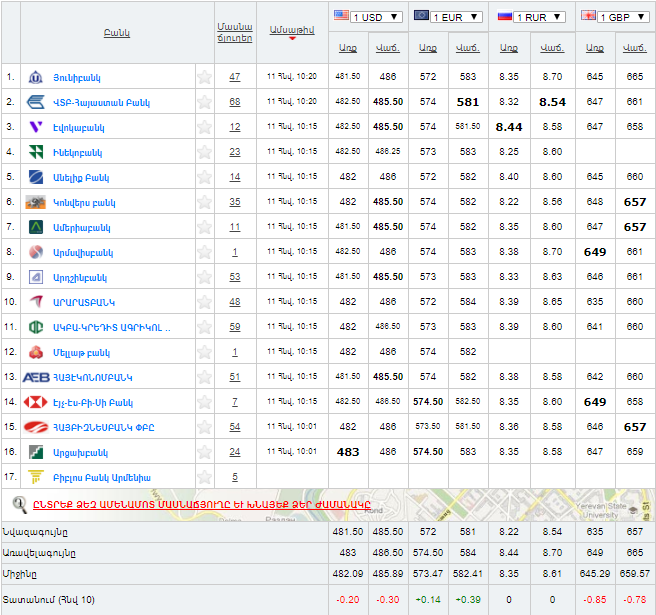Click the Evocabank purple V logo
The height and width of the screenshot is (615, 656).
pyautogui.click(x=36, y=127)
